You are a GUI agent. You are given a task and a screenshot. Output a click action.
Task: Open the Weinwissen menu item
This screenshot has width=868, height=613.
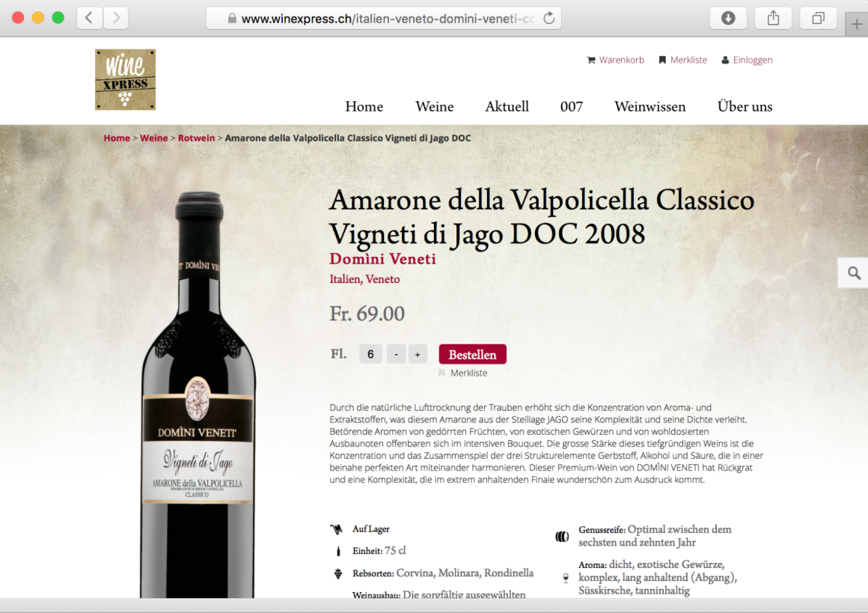coord(650,106)
